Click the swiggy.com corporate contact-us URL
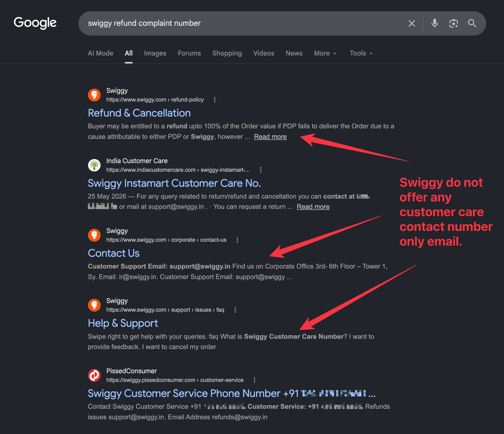 (x=166, y=240)
